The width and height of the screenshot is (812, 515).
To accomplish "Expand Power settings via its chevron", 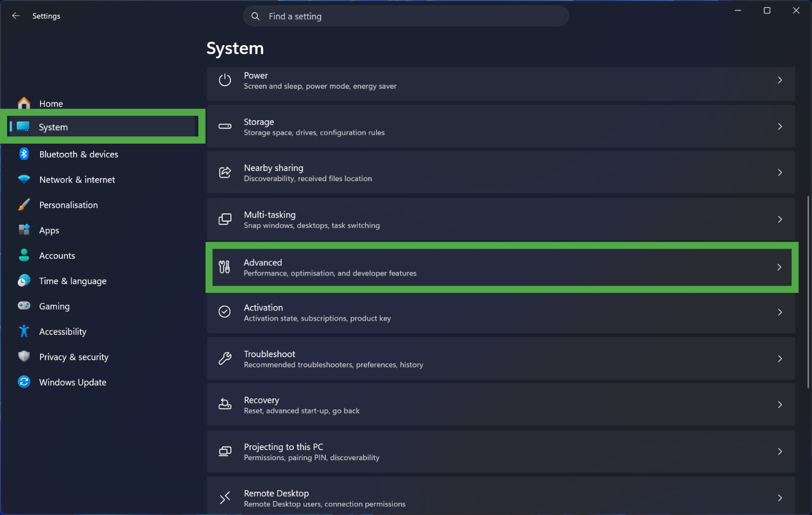I will (780, 80).
